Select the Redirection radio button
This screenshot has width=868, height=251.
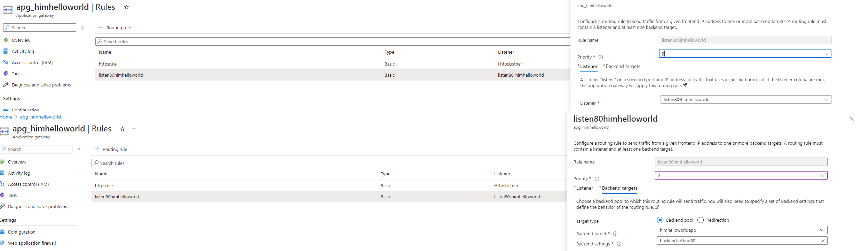pyautogui.click(x=701, y=220)
